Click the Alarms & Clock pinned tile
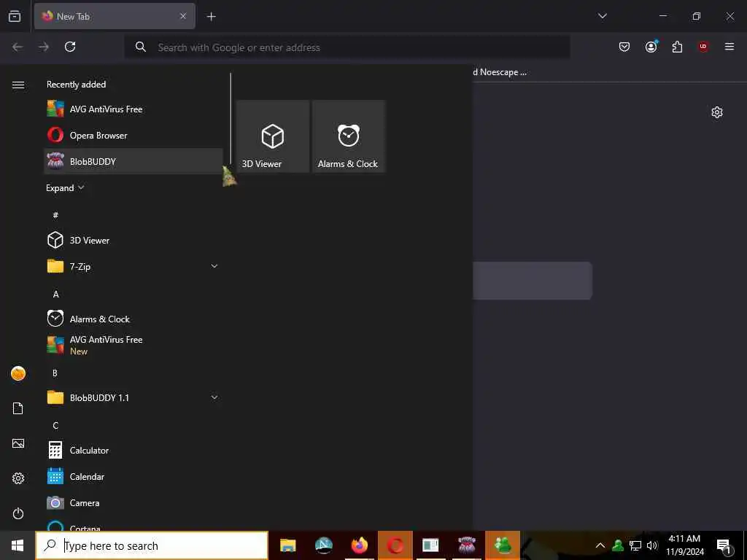The height and width of the screenshot is (560, 747). (x=348, y=136)
